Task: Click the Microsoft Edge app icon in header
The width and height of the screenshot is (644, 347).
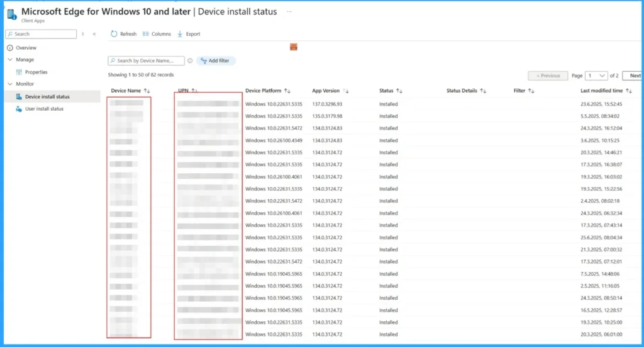Action: 12,14
